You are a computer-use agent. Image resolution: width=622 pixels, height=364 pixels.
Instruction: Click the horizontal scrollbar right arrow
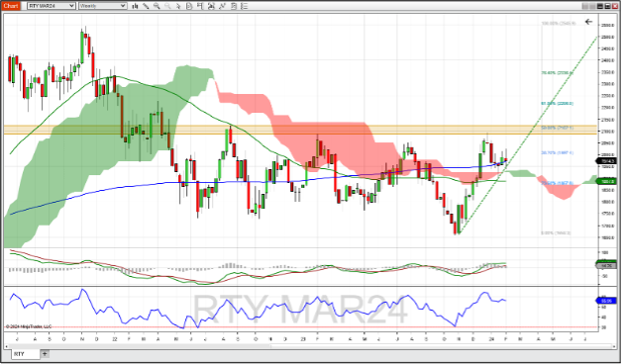coord(614,346)
